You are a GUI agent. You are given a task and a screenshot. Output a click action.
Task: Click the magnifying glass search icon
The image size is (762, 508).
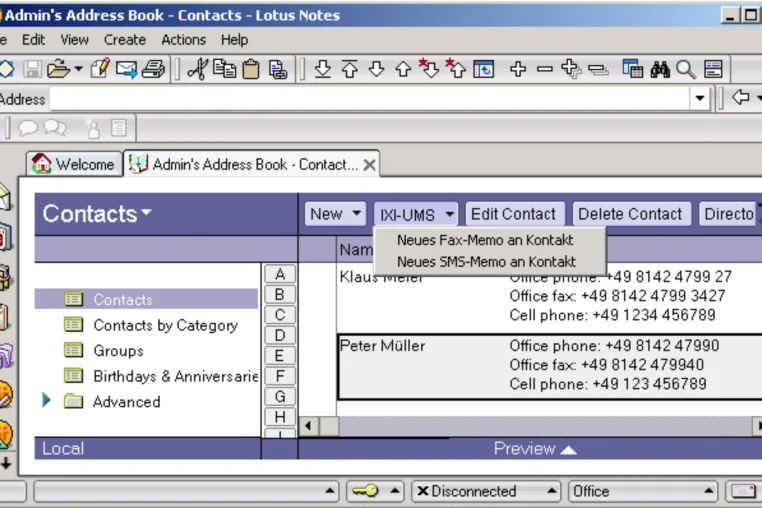click(x=686, y=70)
